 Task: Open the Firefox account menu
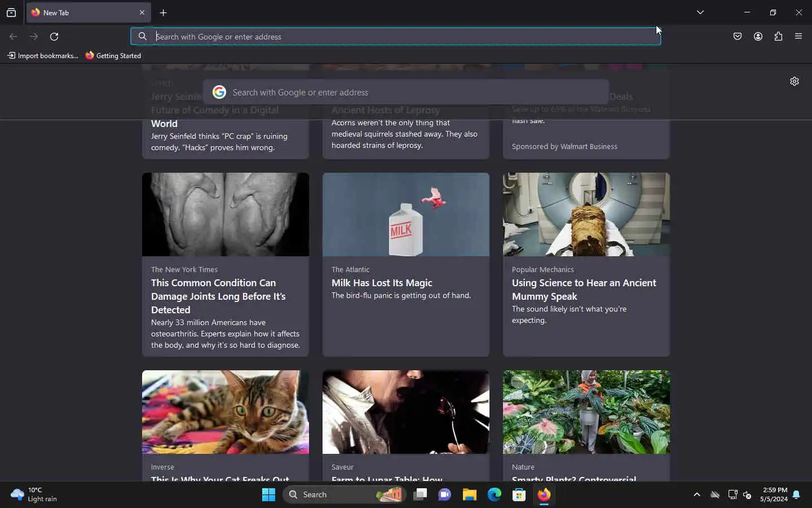point(758,37)
